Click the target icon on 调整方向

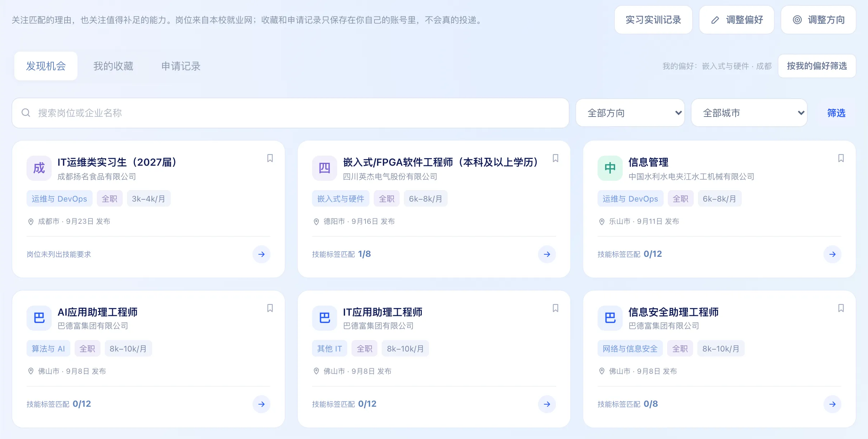pos(797,20)
